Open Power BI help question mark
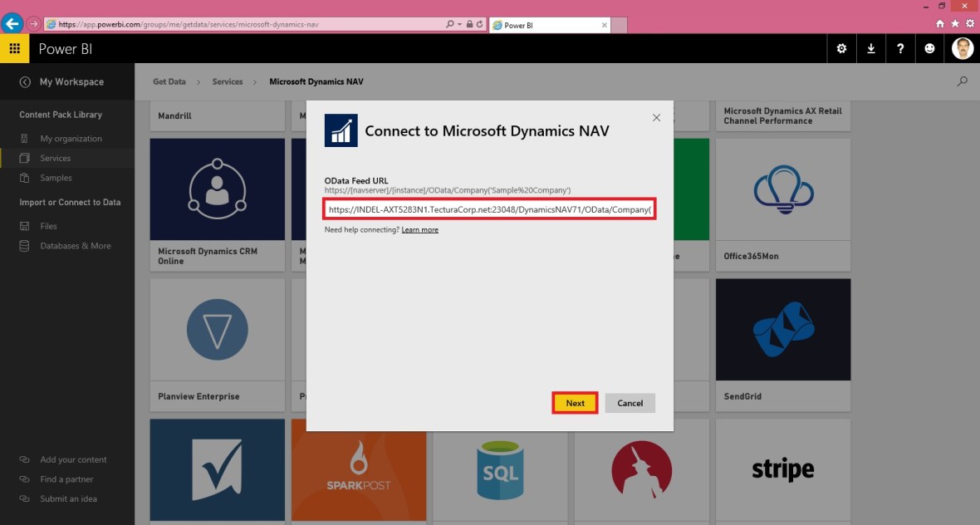 [900, 49]
